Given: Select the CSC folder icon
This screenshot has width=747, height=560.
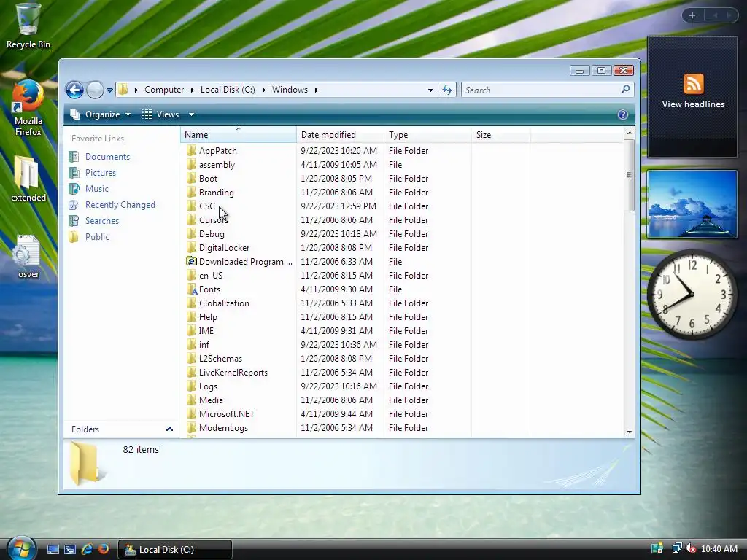Looking at the screenshot, I should tap(191, 206).
